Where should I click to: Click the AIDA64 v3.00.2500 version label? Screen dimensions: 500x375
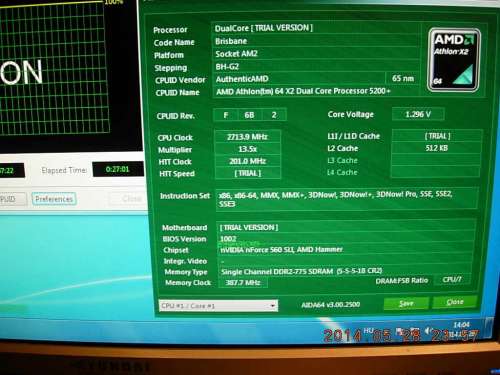coord(331,304)
